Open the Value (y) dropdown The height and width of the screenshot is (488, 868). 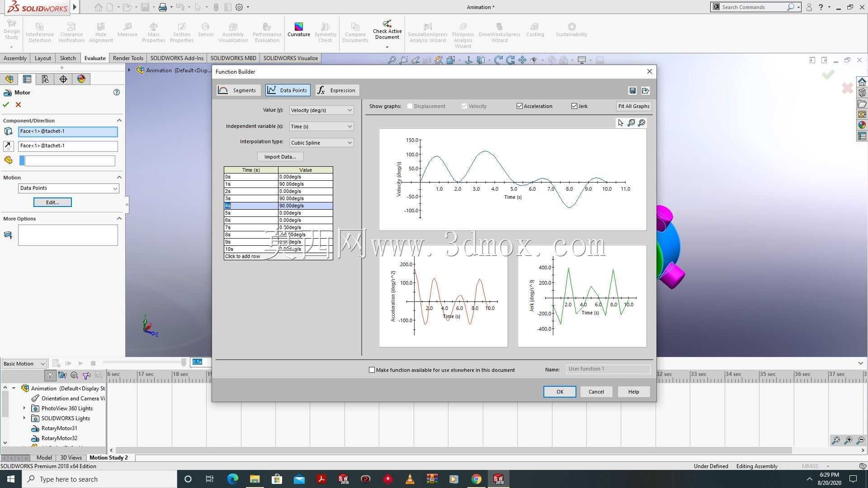point(321,110)
